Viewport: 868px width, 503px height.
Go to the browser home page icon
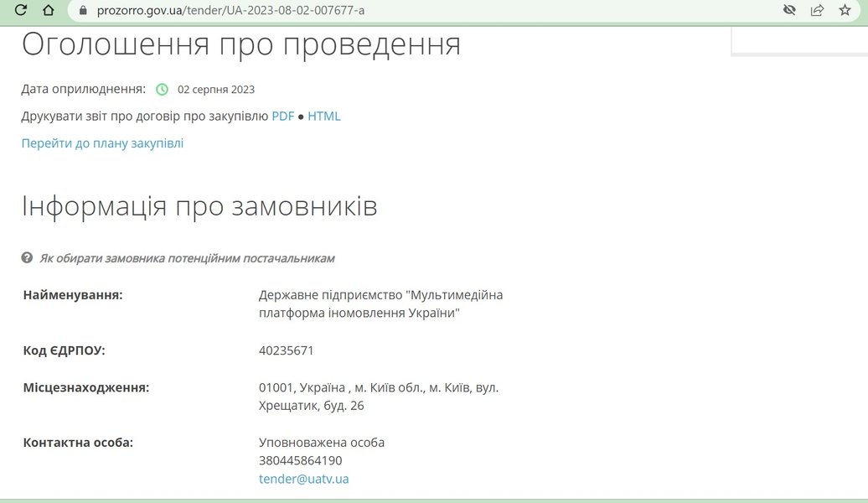click(48, 11)
